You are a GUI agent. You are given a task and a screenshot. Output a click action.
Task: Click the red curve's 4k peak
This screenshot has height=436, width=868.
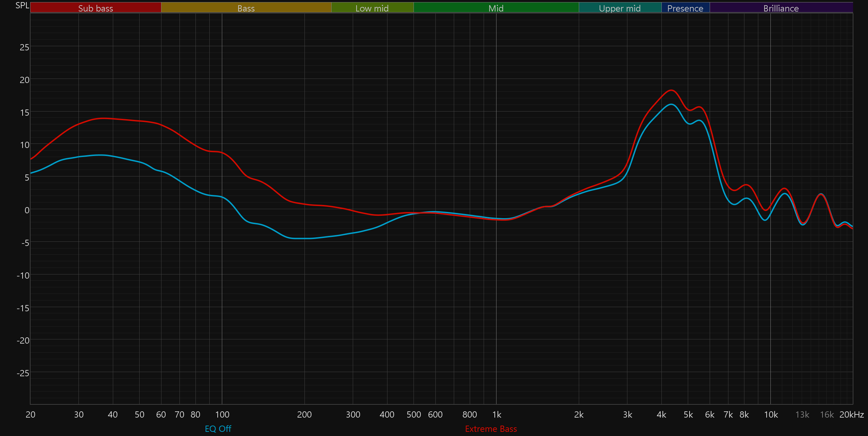671,90
